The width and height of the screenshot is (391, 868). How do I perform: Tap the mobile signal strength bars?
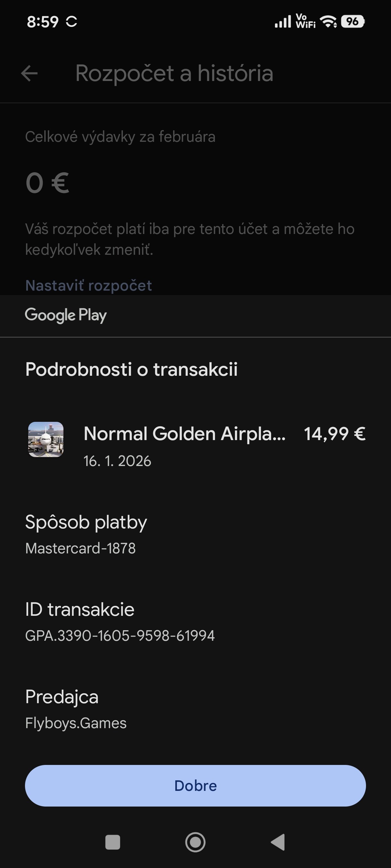[x=283, y=22]
